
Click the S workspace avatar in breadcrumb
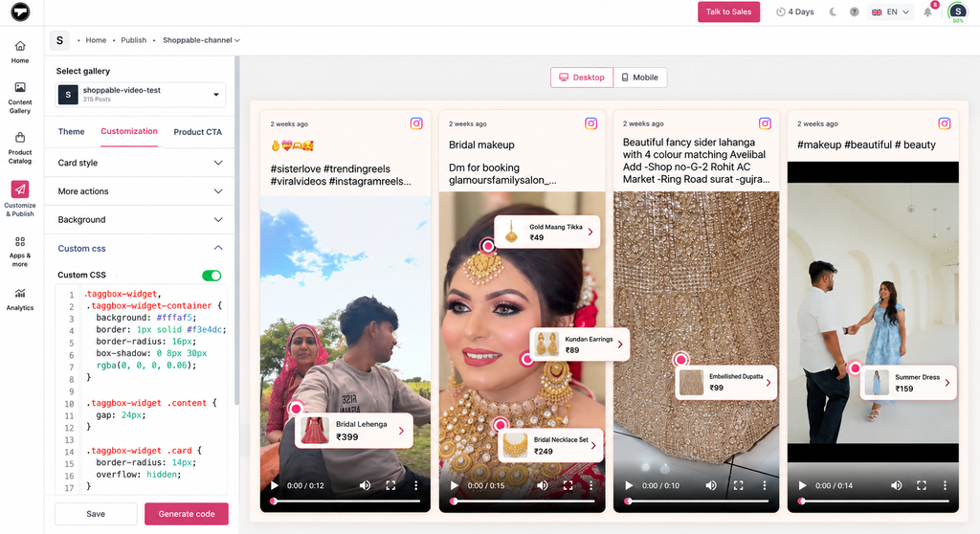[59, 40]
